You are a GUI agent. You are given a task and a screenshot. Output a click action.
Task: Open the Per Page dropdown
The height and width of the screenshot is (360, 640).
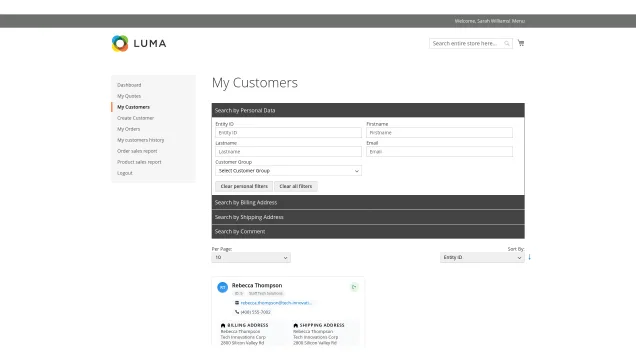(x=251, y=258)
